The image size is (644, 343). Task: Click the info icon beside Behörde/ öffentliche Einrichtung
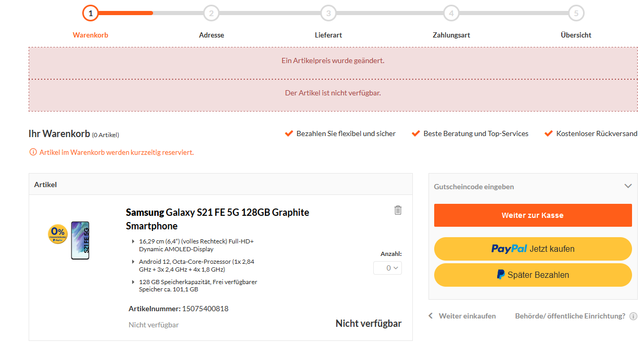point(633,316)
